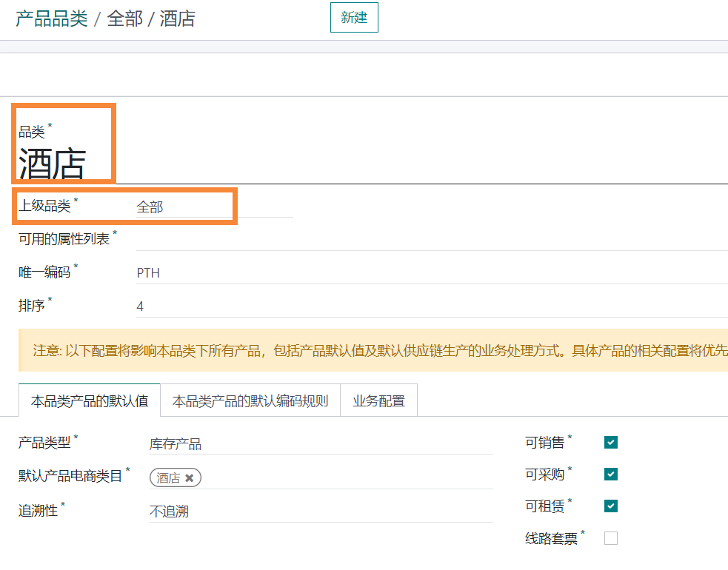This screenshot has width=728, height=570.
Task: Open the 产品类型 selector showing 库存产品
Action: (320, 444)
